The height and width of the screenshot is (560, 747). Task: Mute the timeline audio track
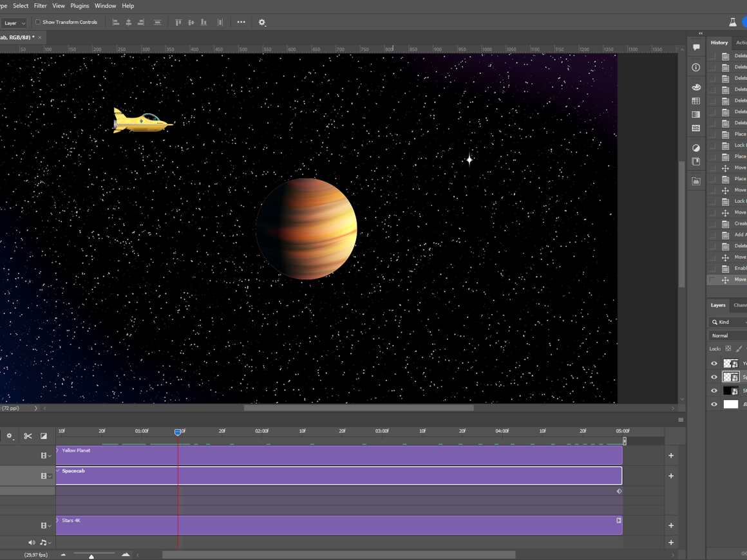tap(31, 543)
